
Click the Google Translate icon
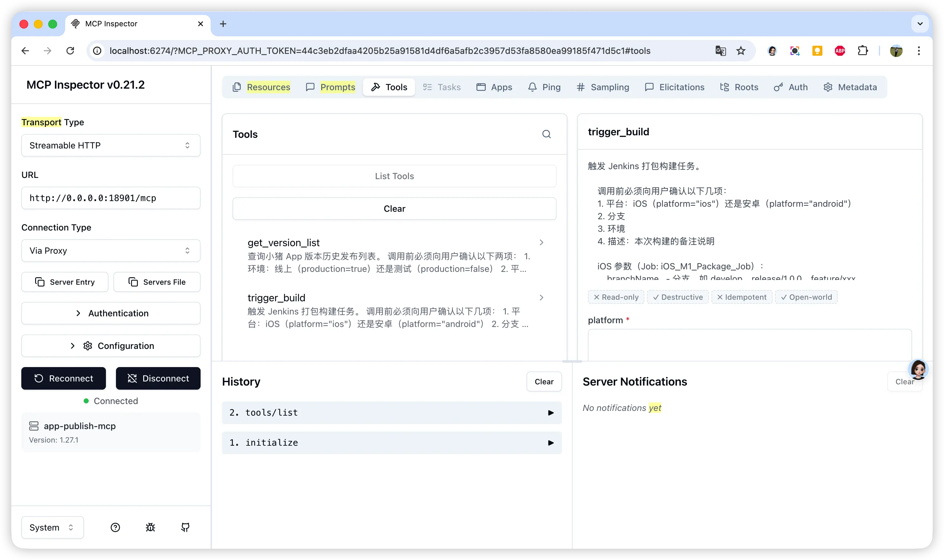721,50
